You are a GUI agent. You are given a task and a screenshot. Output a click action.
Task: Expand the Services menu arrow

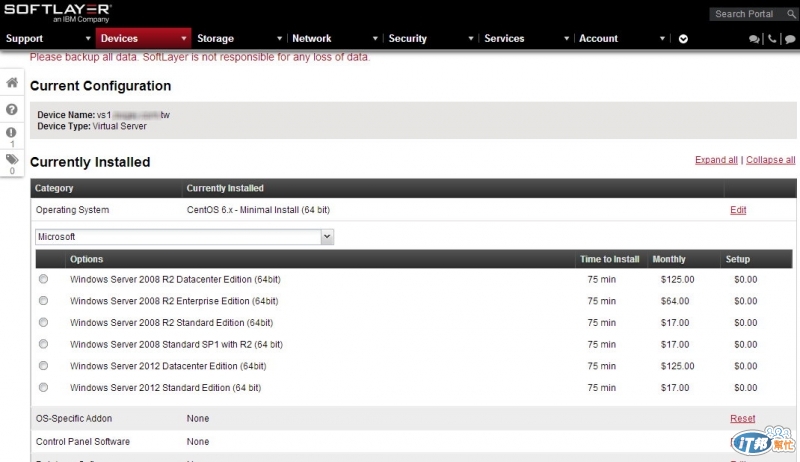point(566,39)
